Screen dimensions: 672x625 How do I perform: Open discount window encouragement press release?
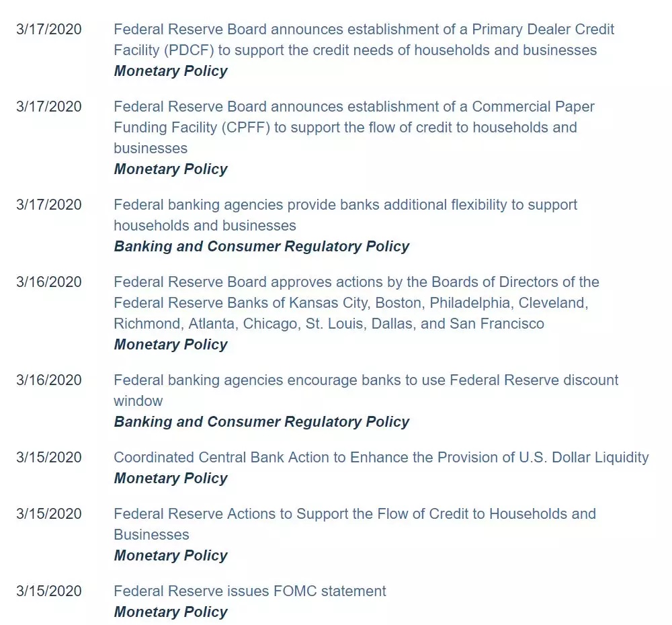point(366,390)
